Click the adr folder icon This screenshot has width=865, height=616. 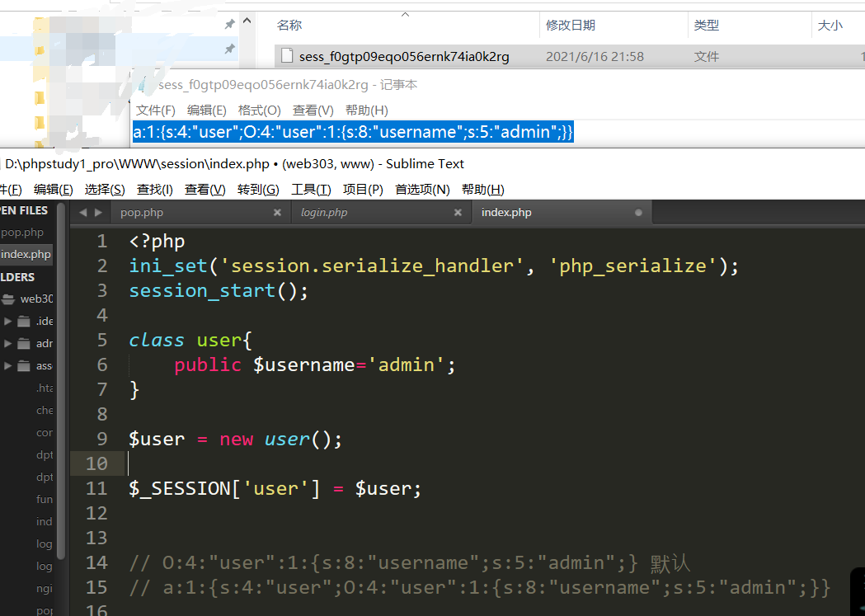tap(24, 344)
